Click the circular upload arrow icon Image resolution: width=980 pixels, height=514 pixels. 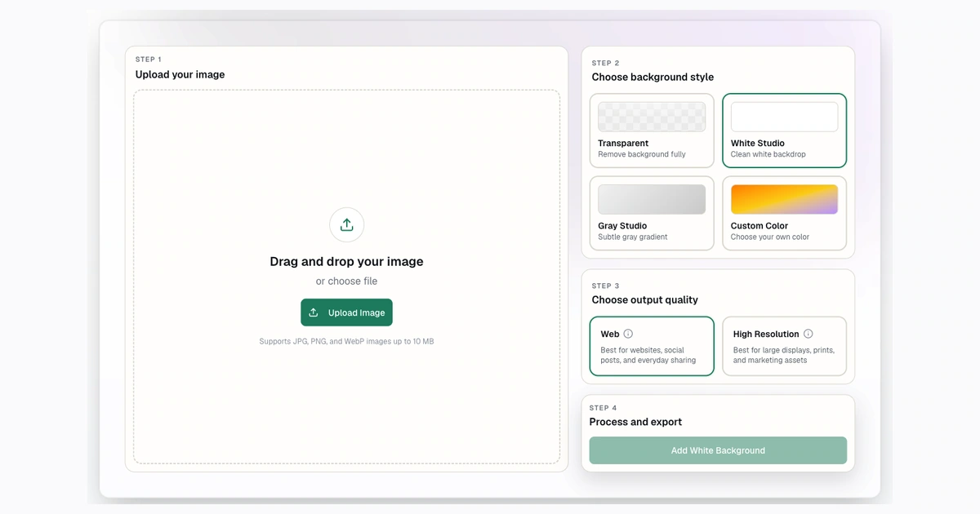coord(346,225)
